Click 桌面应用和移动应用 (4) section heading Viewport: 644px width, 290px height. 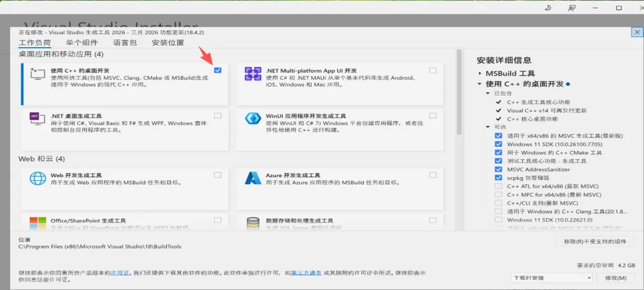(61, 54)
